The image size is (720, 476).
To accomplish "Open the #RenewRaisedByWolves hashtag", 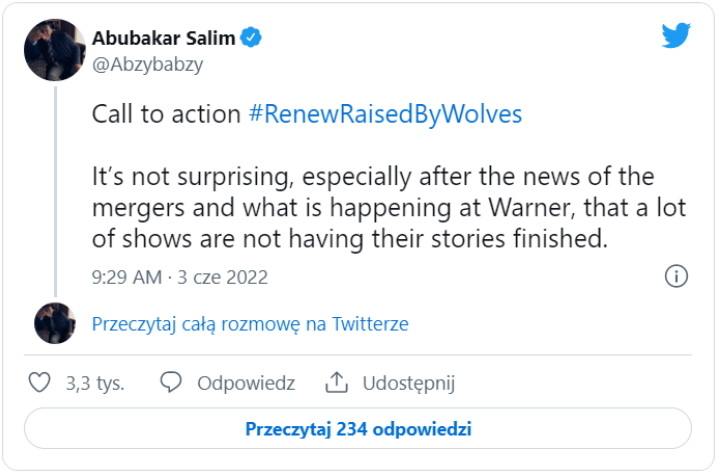I will (x=385, y=114).
